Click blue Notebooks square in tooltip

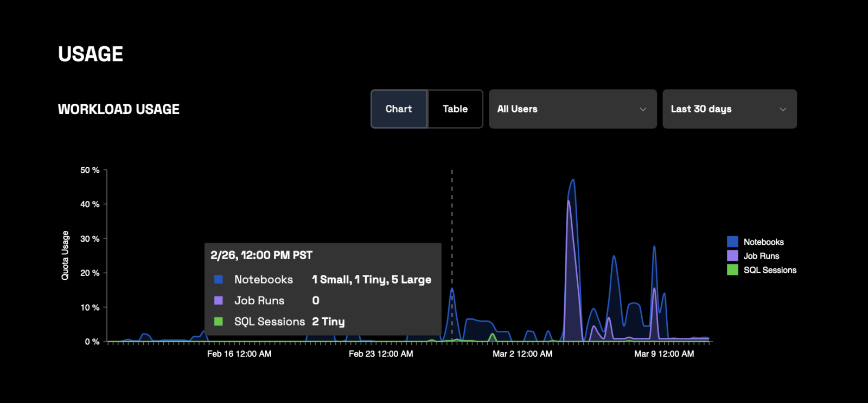pos(219,280)
